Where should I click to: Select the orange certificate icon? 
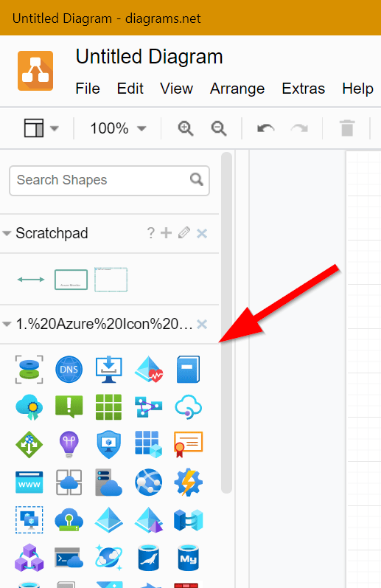(188, 444)
